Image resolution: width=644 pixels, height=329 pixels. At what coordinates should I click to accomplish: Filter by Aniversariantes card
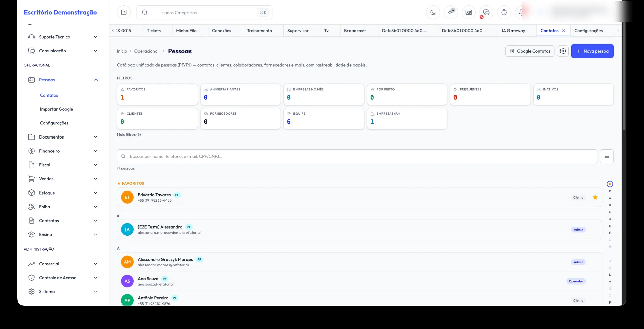[x=240, y=94]
